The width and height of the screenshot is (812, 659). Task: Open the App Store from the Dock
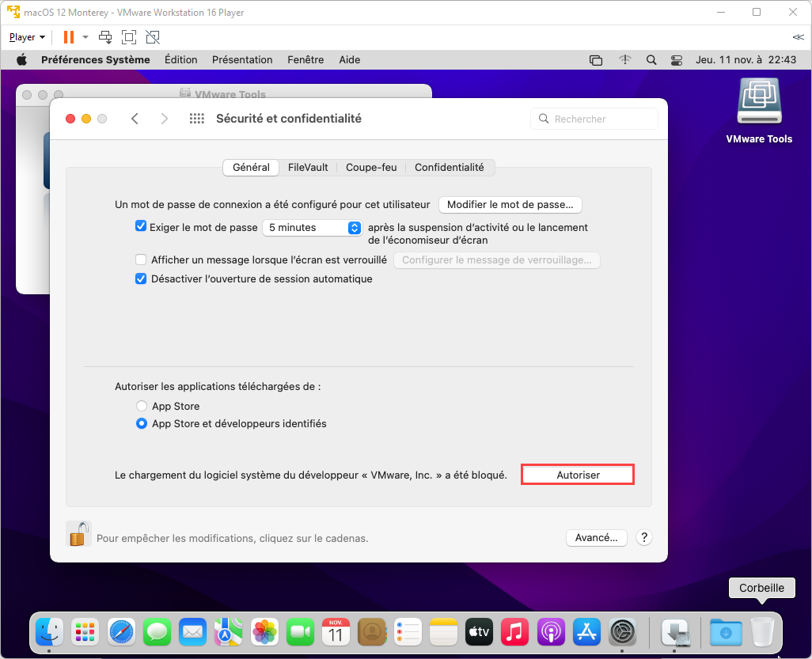pos(586,631)
